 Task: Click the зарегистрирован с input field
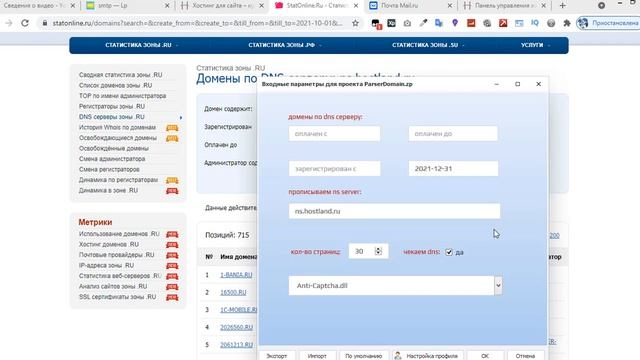pyautogui.click(x=334, y=169)
